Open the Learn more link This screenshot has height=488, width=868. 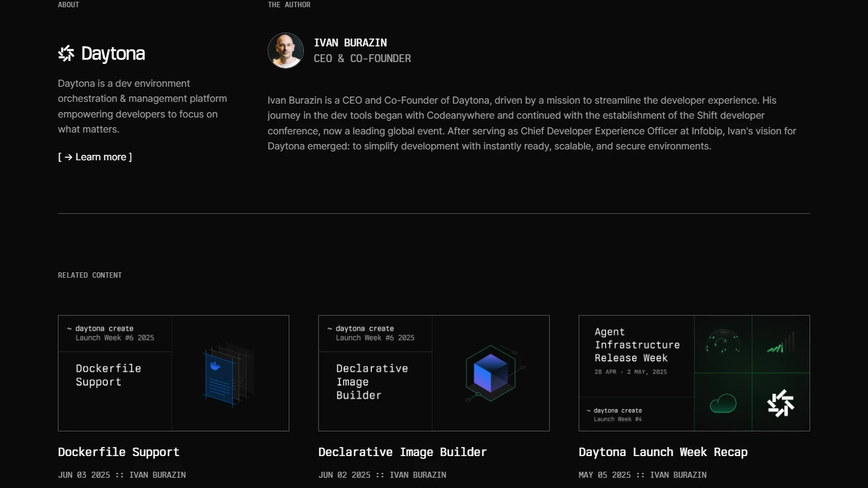point(95,157)
